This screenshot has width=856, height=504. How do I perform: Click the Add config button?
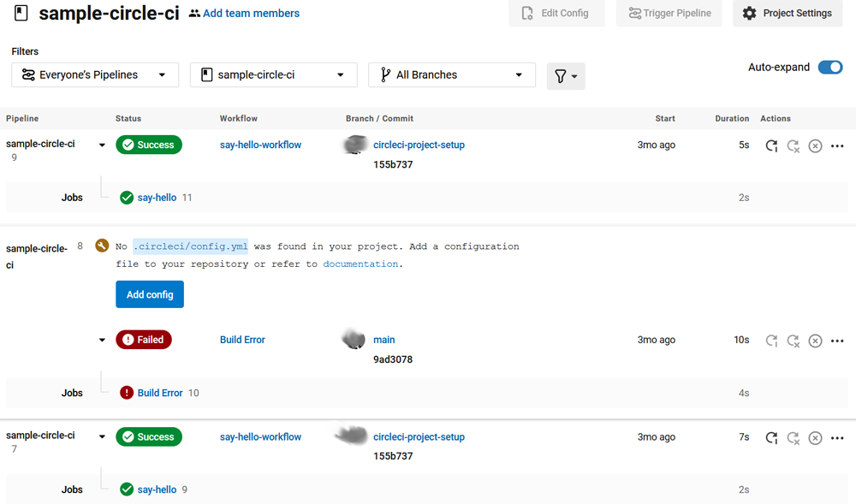coord(149,294)
